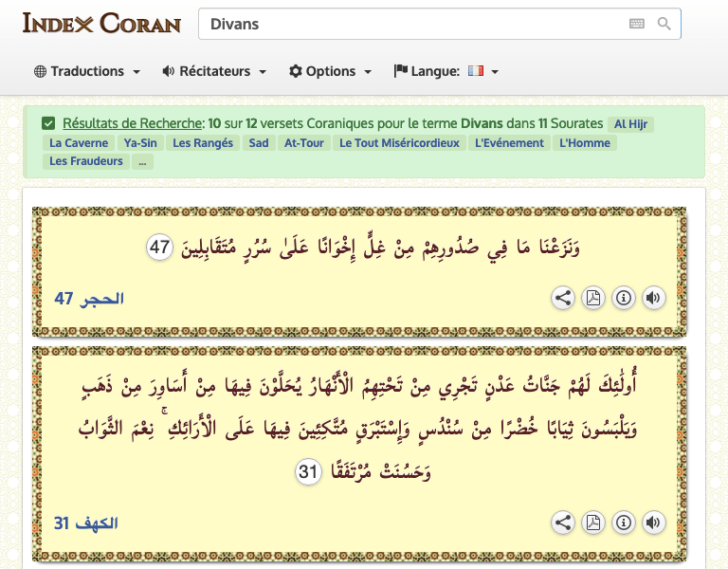The height and width of the screenshot is (569, 728).
Task: Filter results by La Caverne surah tag
Action: (79, 143)
